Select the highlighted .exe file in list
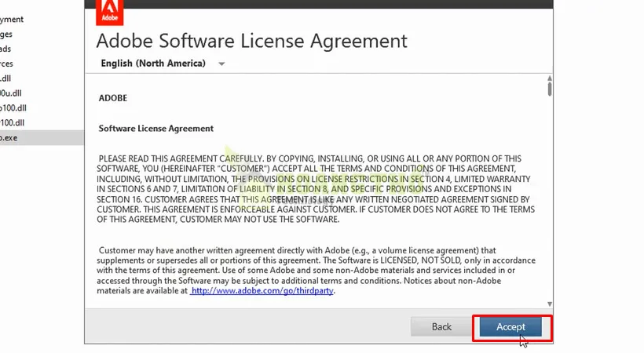 (9, 137)
